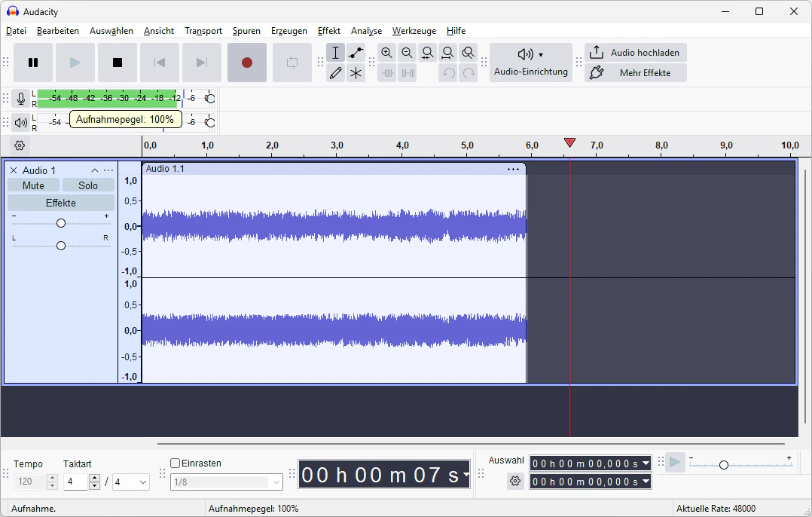The height and width of the screenshot is (517, 812).
Task: Click the microphone record meter icon
Action: pyautogui.click(x=21, y=98)
